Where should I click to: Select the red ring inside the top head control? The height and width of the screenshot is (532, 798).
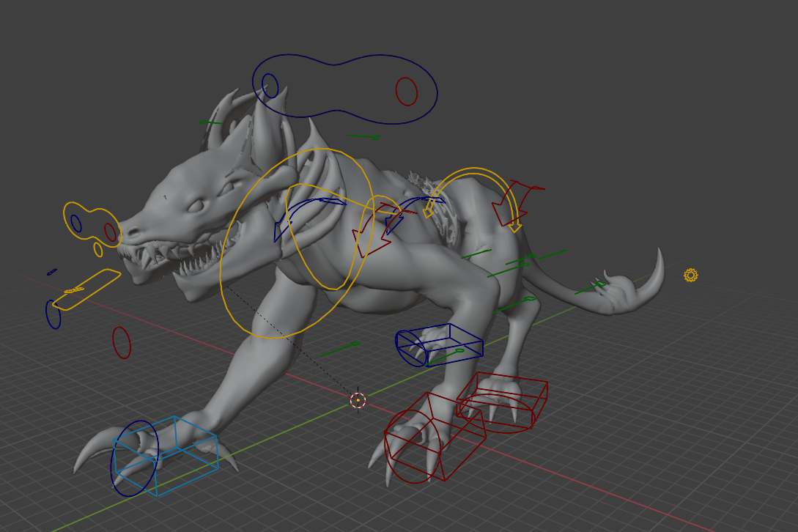click(407, 92)
